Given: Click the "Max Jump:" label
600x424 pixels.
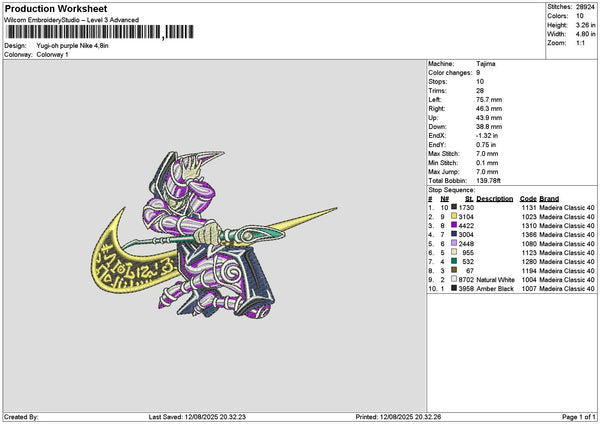Looking at the screenshot, I should (x=444, y=172).
